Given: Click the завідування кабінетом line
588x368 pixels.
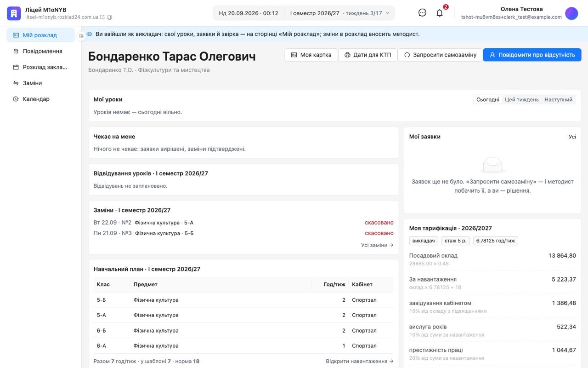Looking at the screenshot, I should tap(492, 306).
